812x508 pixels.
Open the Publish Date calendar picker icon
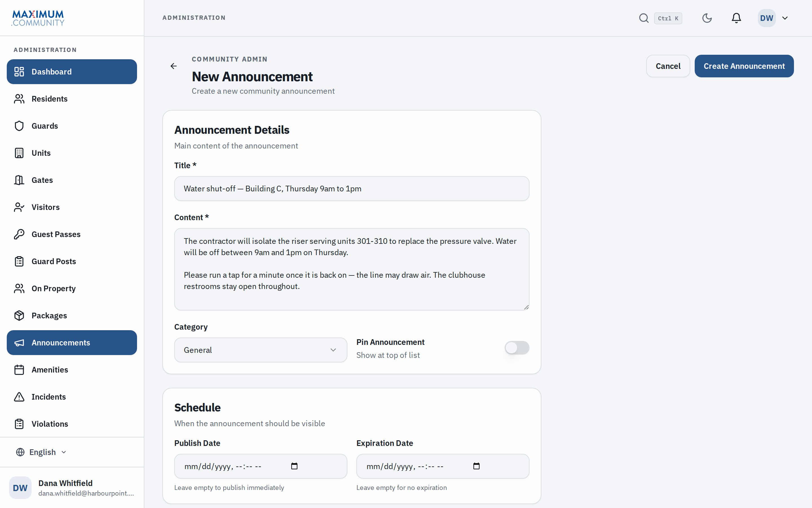click(294, 466)
